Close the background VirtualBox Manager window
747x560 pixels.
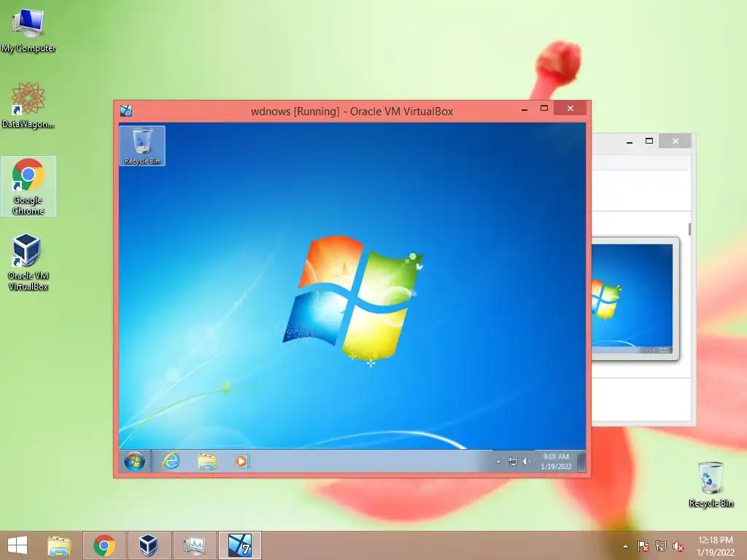(x=675, y=141)
